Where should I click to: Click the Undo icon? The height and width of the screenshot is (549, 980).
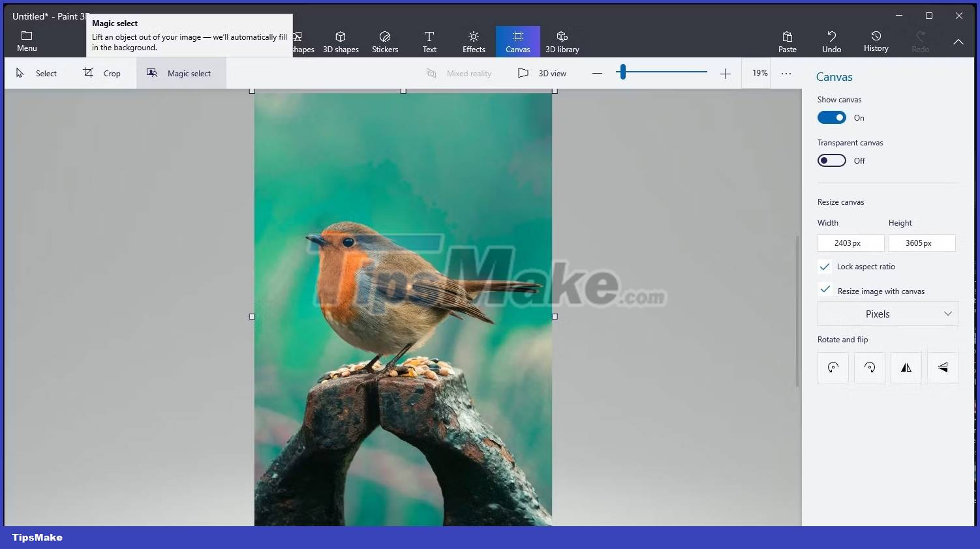pyautogui.click(x=831, y=40)
